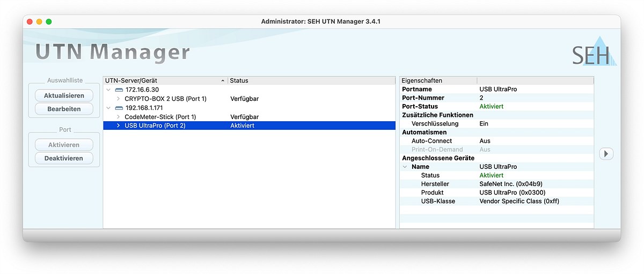This screenshot has height=274, width=644.
Task: Click the Angeschlossene Geräte heading
Action: tap(438, 158)
